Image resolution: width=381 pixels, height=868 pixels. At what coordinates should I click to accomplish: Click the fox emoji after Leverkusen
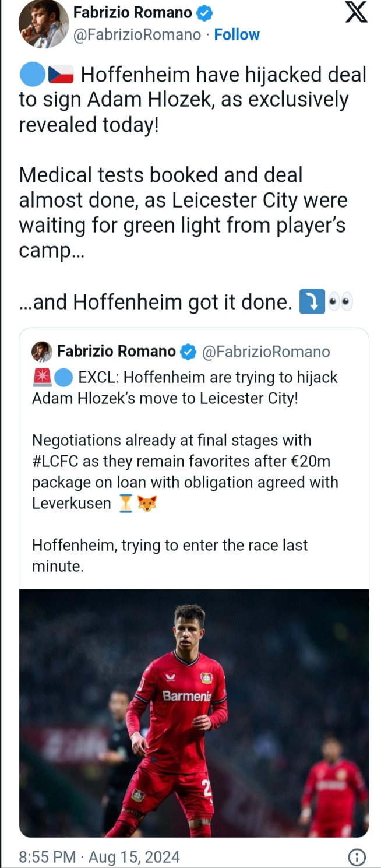pos(147,504)
